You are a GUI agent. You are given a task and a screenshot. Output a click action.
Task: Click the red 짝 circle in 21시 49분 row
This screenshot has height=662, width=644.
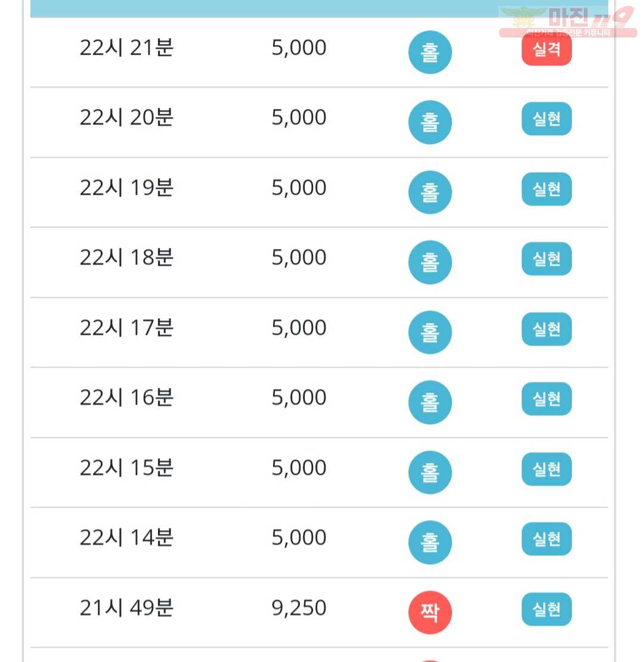(x=430, y=612)
